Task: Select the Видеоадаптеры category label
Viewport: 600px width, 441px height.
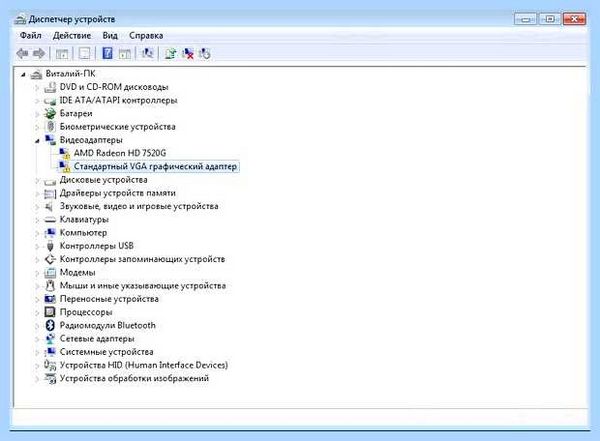Action: click(x=91, y=140)
